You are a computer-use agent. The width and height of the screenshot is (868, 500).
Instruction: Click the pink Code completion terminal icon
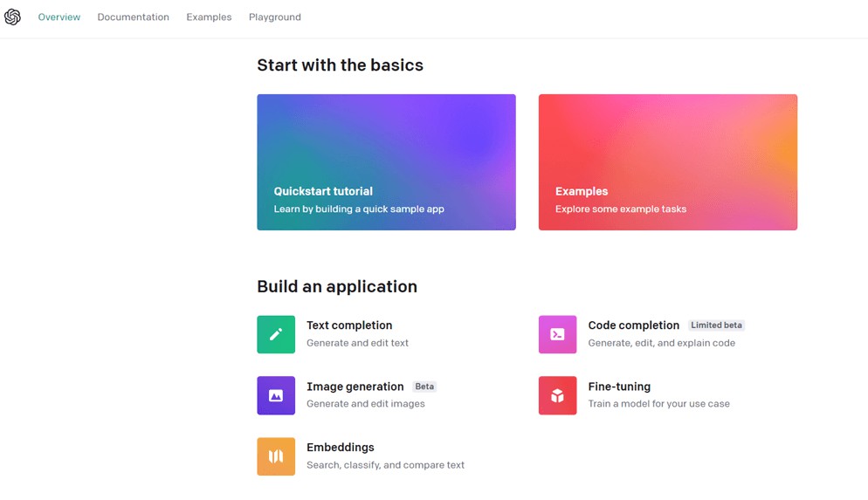(557, 334)
